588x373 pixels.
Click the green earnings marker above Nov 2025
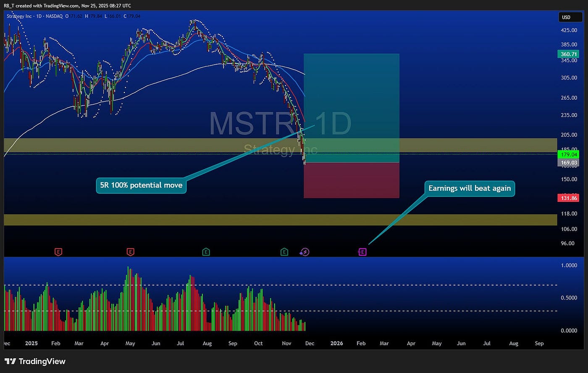(284, 252)
